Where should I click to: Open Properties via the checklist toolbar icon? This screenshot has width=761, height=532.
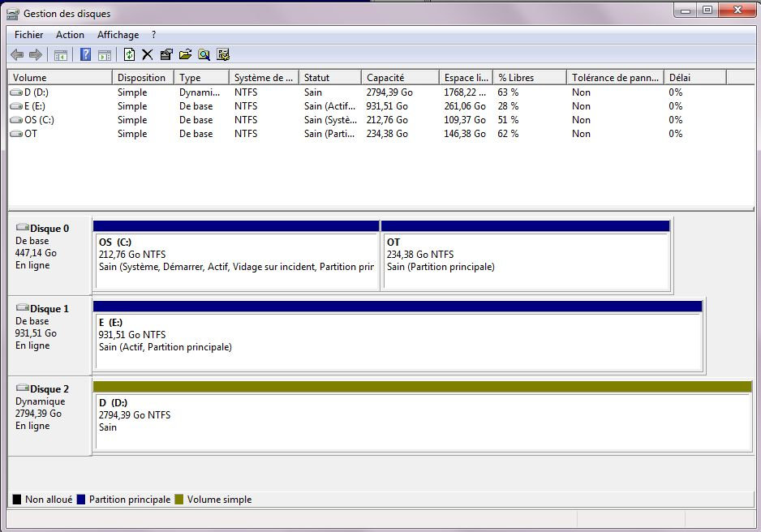pos(166,55)
